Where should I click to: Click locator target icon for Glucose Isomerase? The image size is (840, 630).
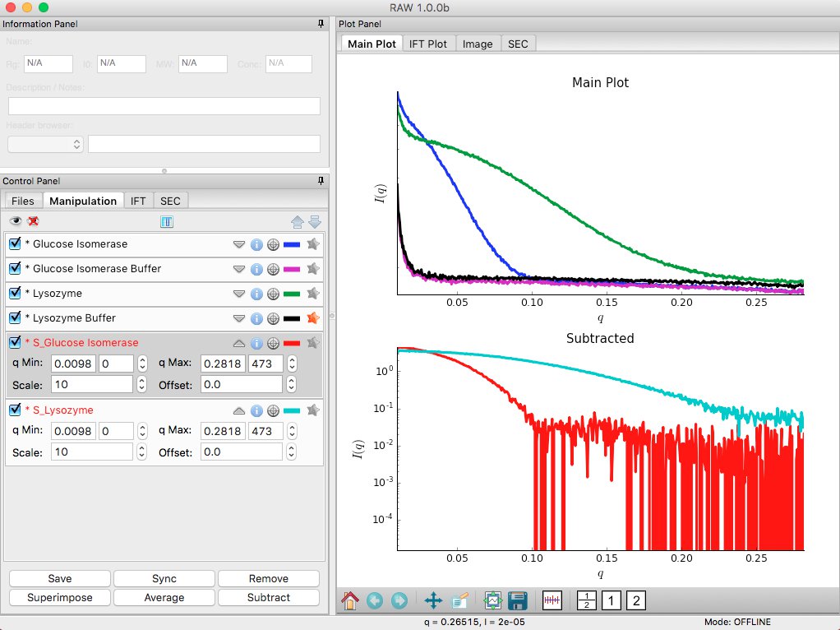tap(273, 244)
